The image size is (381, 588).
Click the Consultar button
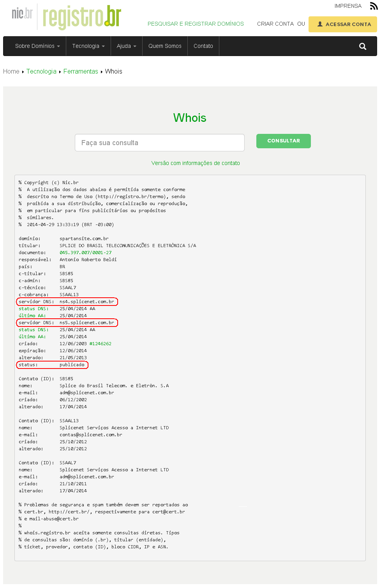pyautogui.click(x=284, y=141)
